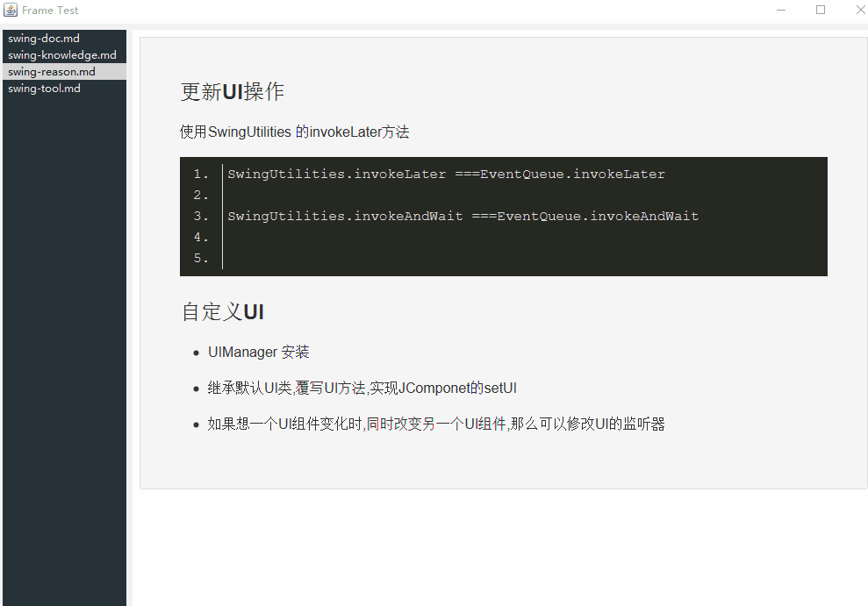
Task: Click the Java coffee cup title bar icon
Action: pyautogui.click(x=11, y=10)
